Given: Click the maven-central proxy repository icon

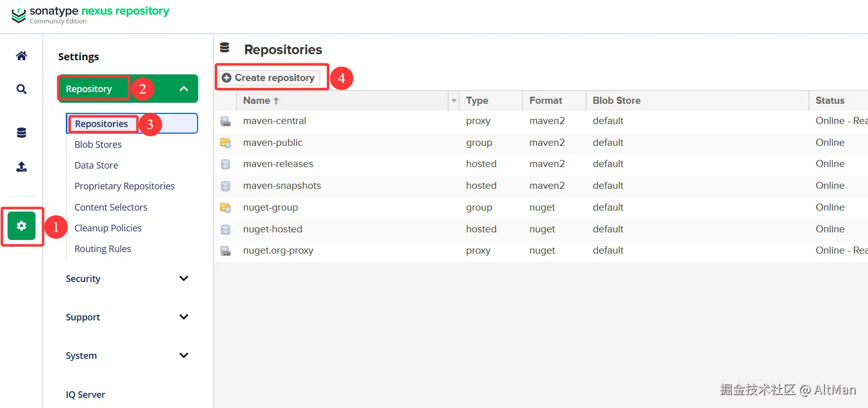Looking at the screenshot, I should tap(225, 121).
